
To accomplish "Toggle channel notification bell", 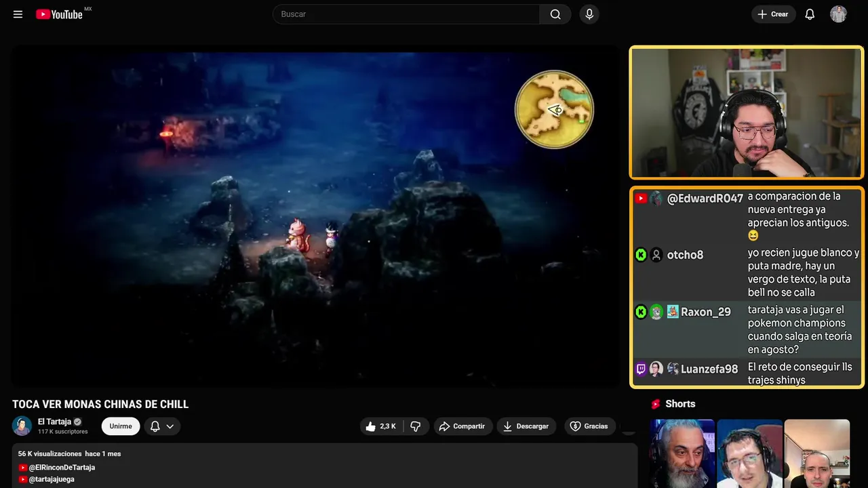I will point(155,426).
